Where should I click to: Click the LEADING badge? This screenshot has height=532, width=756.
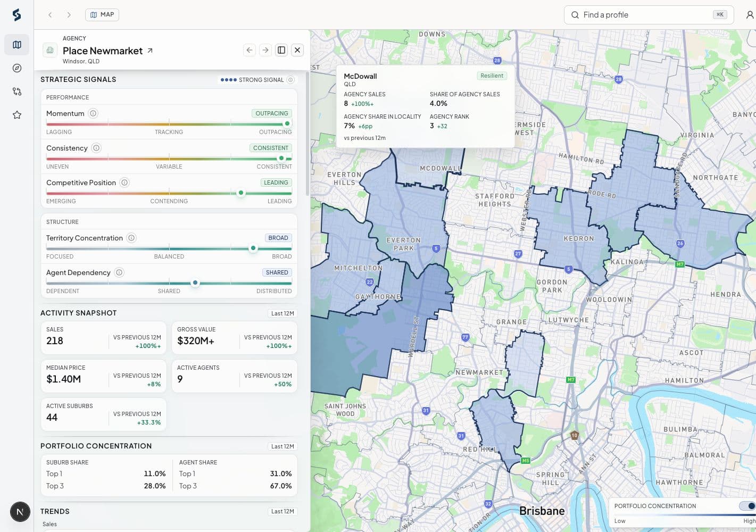pos(276,182)
